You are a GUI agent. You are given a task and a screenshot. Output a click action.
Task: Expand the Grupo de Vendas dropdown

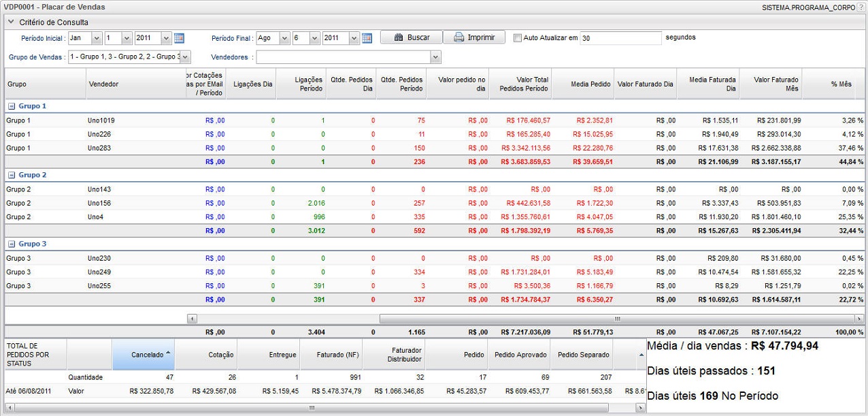pos(186,57)
